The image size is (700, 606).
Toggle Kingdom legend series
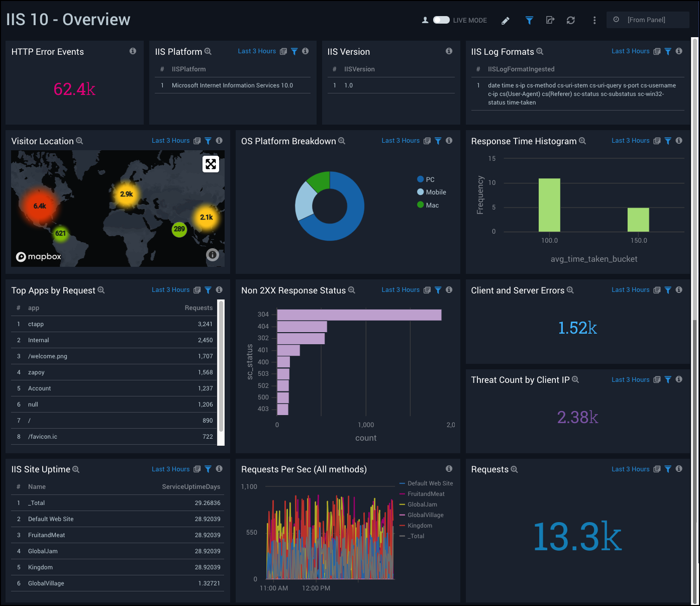(416, 526)
